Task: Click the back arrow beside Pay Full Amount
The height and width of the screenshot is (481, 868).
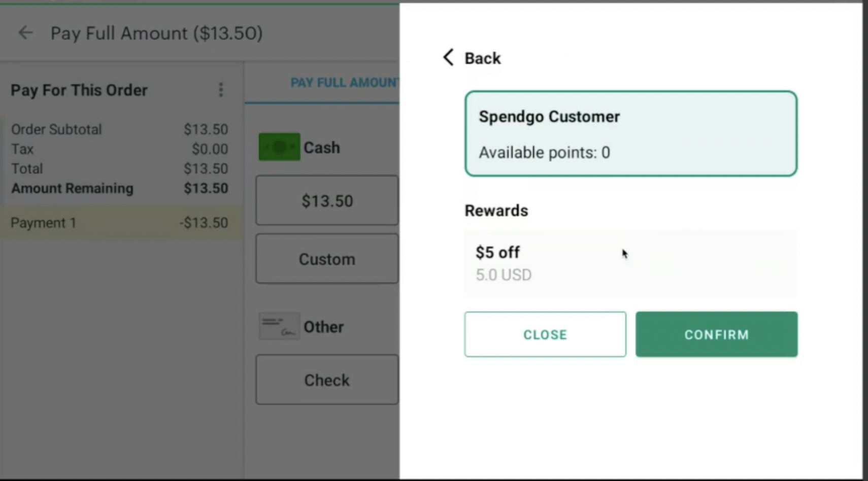Action: (x=25, y=33)
